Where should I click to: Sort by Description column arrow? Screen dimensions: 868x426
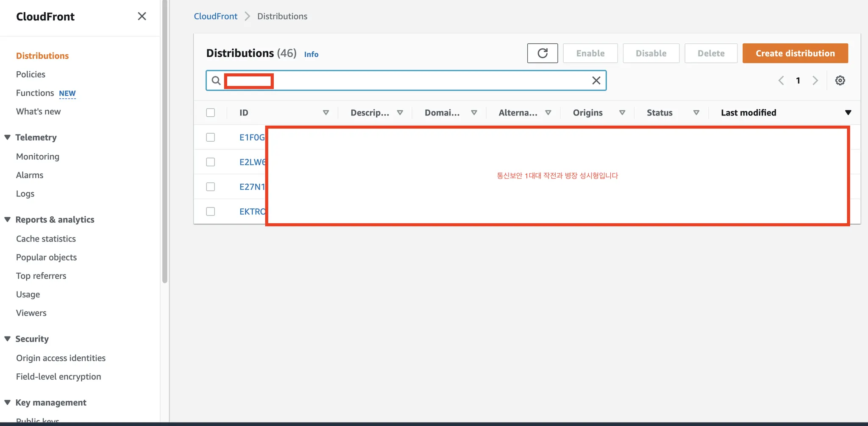click(400, 112)
